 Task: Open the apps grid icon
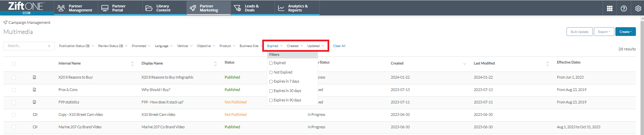point(610,8)
